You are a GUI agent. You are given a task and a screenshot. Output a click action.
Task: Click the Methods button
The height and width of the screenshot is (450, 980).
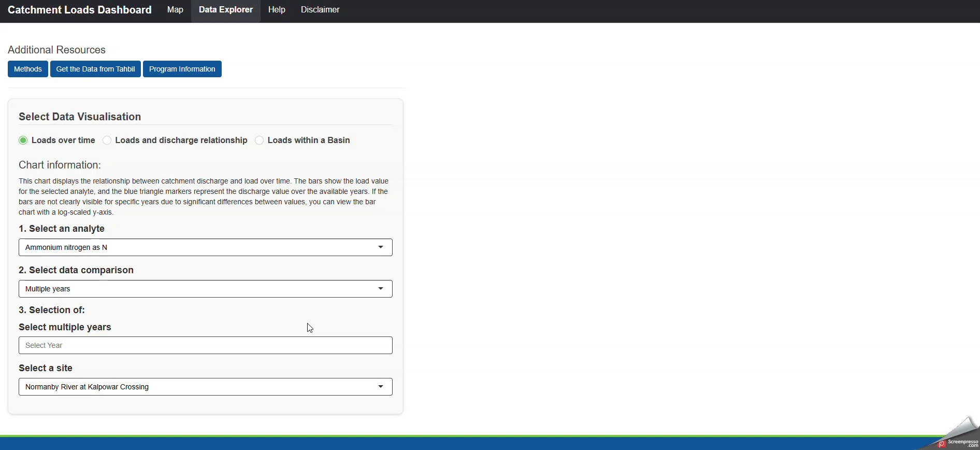(x=28, y=69)
